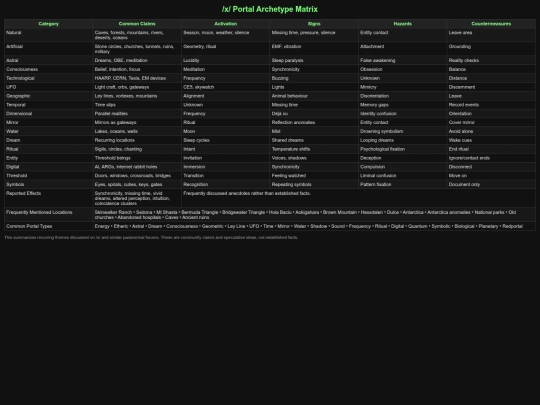Image resolution: width=540 pixels, height=405 pixels.
Task: Click the 'Feeling watched' signs cell
Action: click(314, 176)
